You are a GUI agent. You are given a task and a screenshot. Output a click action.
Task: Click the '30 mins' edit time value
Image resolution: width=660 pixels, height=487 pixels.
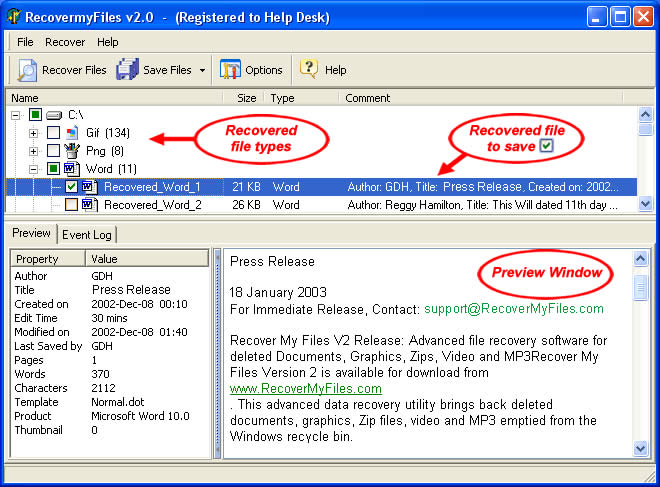109,318
